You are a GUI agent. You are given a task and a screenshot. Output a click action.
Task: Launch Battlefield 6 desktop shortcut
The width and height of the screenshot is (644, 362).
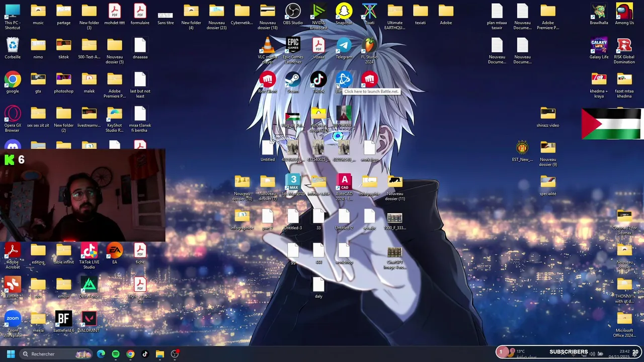click(63, 322)
